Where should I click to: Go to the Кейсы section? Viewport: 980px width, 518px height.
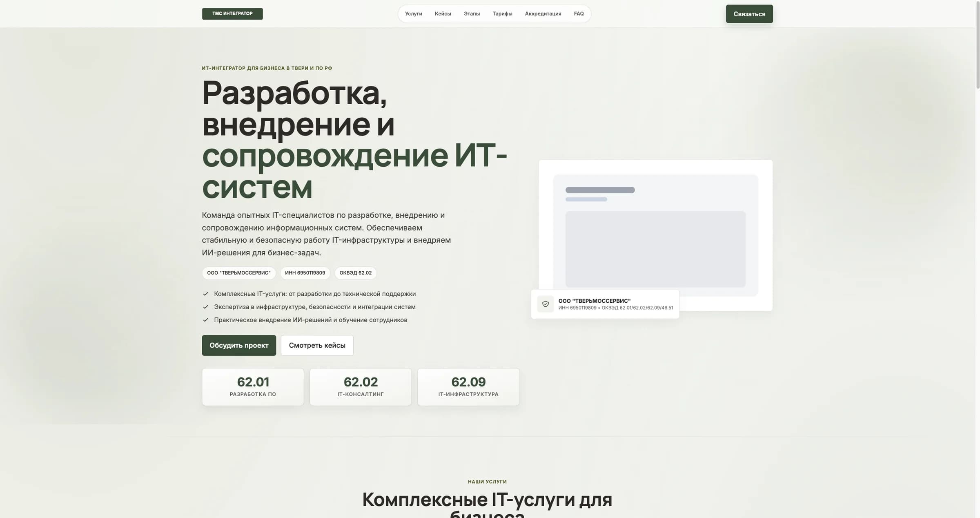(x=443, y=13)
